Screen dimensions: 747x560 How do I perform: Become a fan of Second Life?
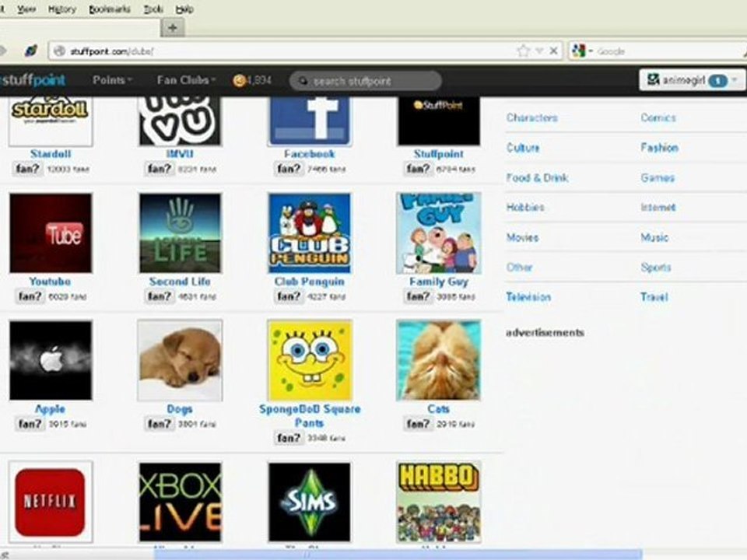tap(160, 296)
